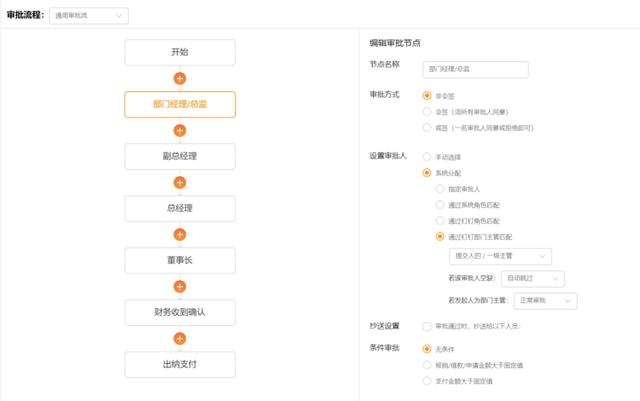Viewport: 640px width, 401px height.
Task: Open the 若发起人为部门主管 dropdown
Action: coord(545,301)
